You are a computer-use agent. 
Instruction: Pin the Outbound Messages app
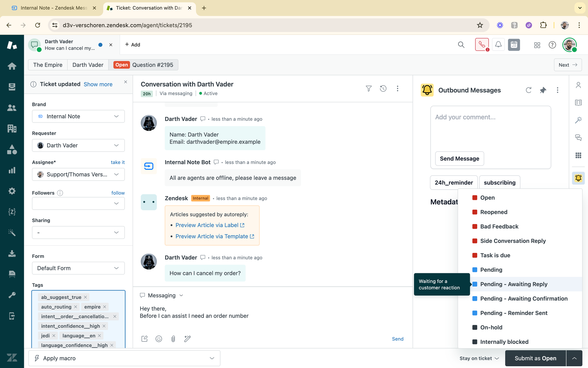(543, 90)
